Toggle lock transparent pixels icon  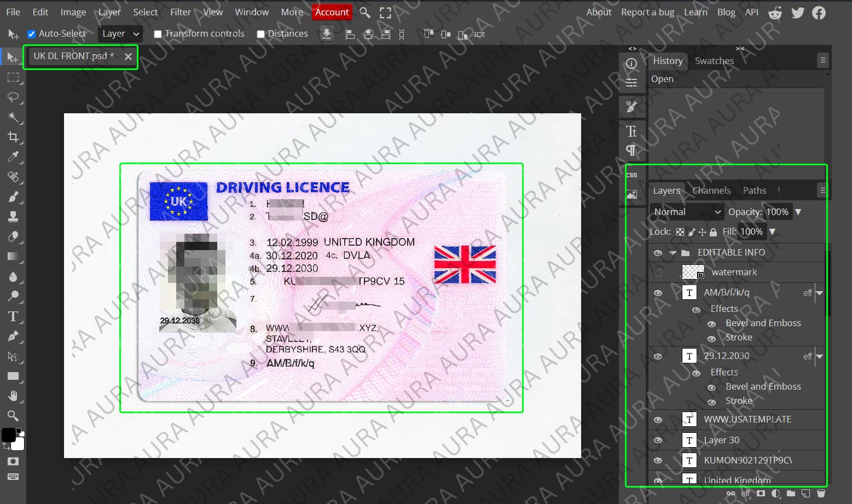click(680, 232)
